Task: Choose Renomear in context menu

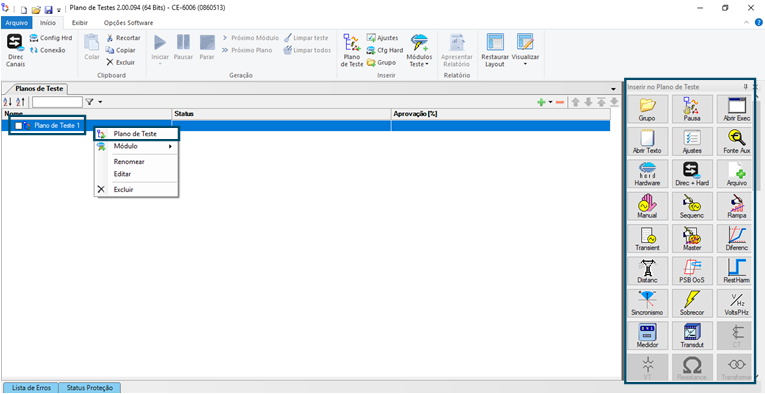Action: tap(136, 161)
